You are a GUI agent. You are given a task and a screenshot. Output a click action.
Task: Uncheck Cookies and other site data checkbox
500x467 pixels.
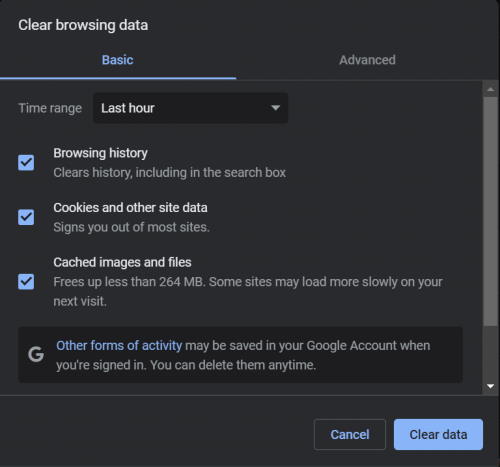click(26, 217)
